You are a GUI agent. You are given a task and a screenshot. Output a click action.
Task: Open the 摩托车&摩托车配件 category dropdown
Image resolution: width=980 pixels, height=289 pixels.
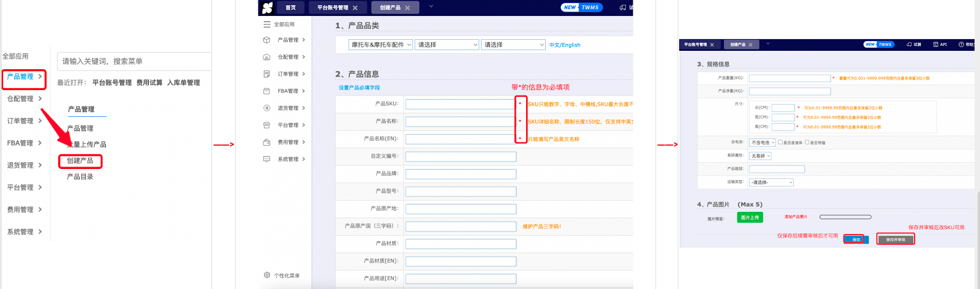[381, 45]
